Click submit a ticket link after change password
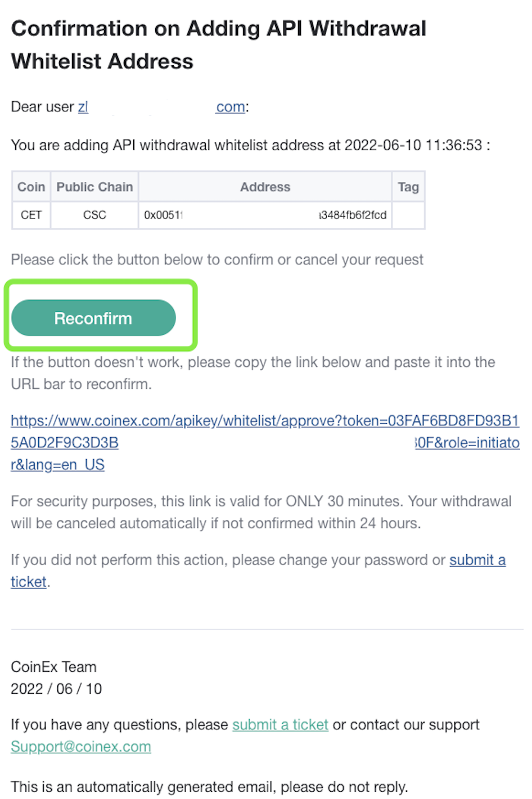This screenshot has height=799, width=532. point(477,560)
